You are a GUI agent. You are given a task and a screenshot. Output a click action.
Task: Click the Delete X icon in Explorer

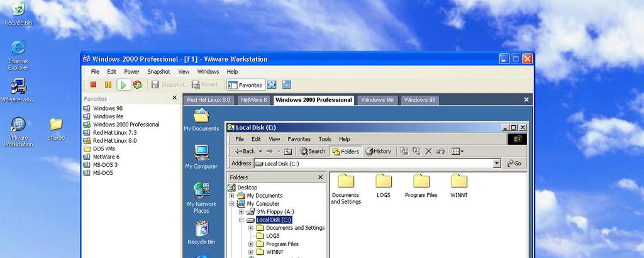point(428,151)
